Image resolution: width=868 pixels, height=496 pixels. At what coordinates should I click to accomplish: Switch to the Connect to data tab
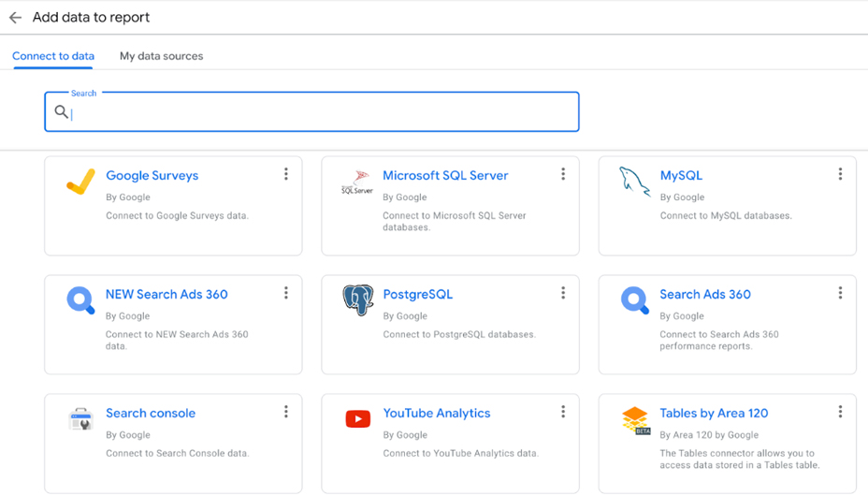point(53,56)
